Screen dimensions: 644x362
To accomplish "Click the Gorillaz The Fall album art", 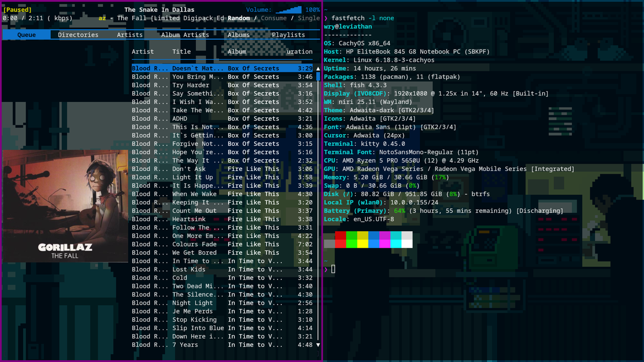I will pos(65,206).
